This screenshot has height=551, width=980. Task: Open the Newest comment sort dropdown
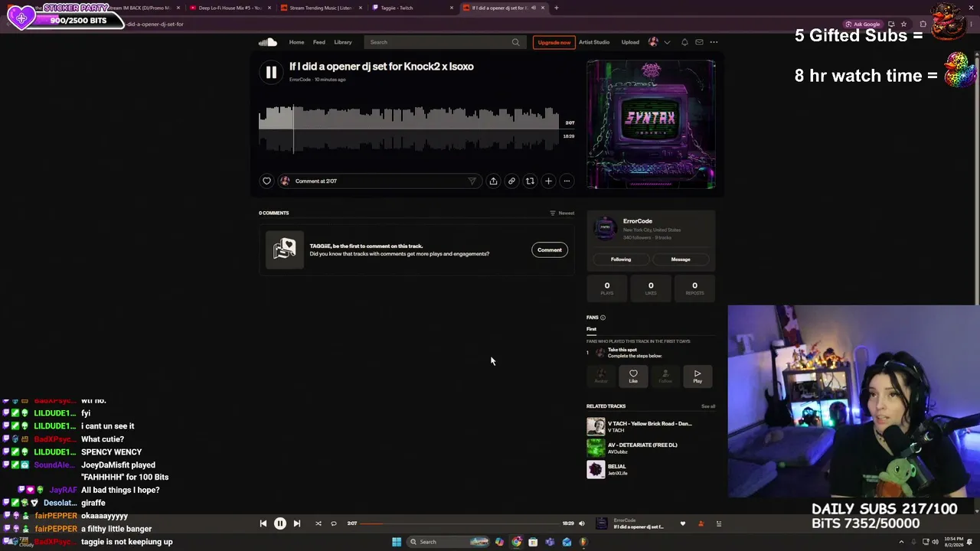coord(562,213)
